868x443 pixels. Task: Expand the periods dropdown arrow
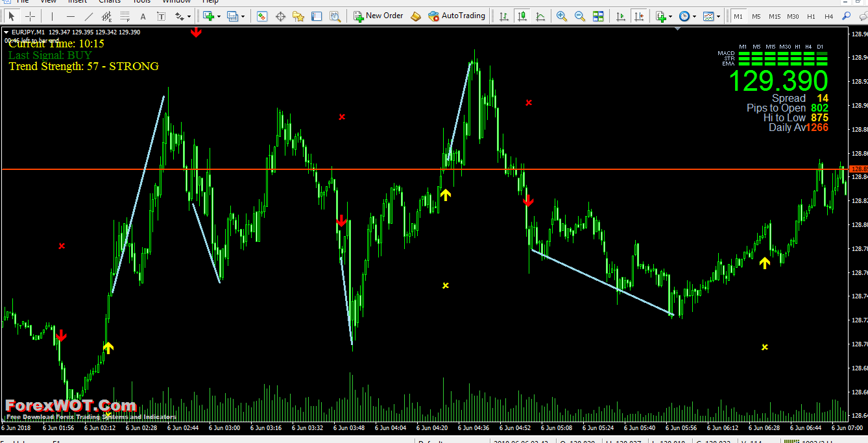pos(694,16)
